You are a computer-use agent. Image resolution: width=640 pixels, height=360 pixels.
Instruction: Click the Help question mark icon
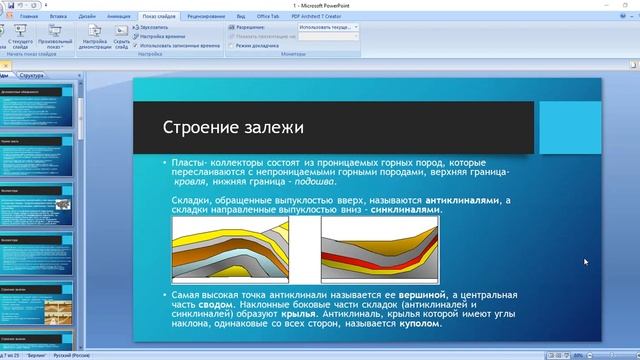click(622, 16)
